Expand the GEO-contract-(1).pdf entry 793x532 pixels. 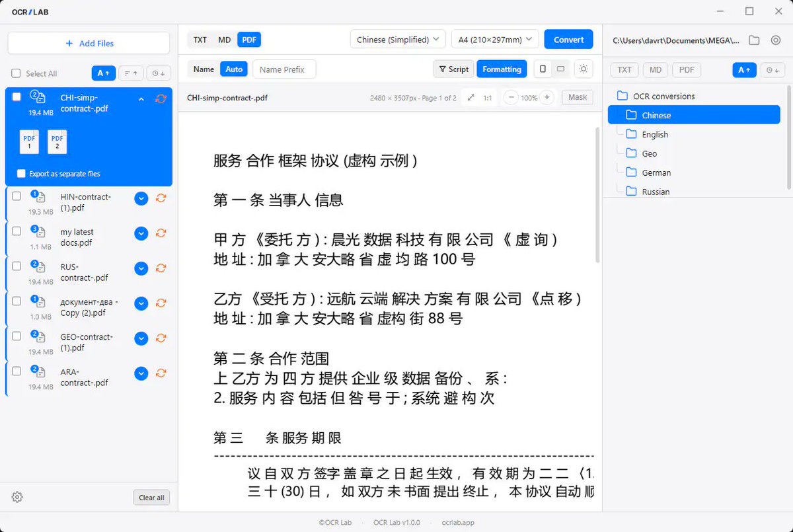click(141, 338)
